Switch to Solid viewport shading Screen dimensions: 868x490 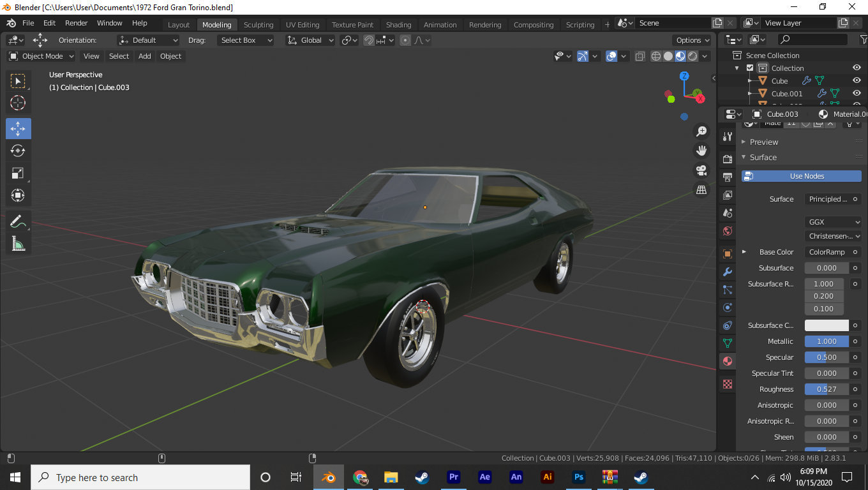[x=668, y=56]
